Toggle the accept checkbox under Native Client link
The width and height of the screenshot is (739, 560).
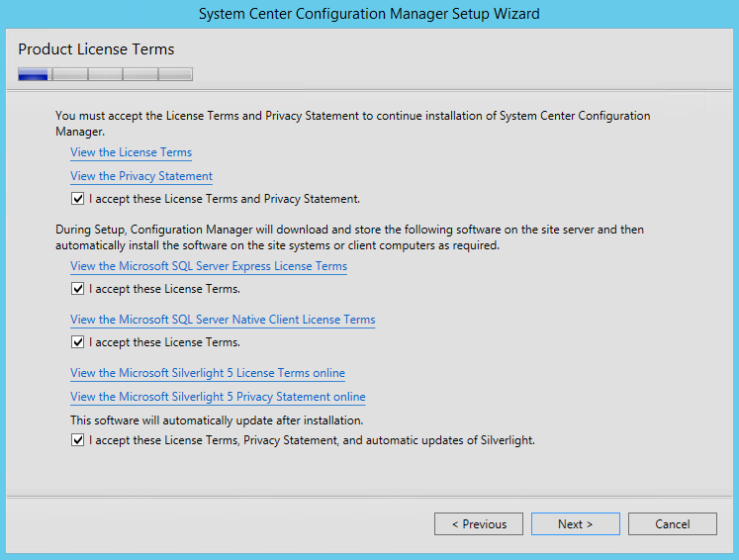78,341
